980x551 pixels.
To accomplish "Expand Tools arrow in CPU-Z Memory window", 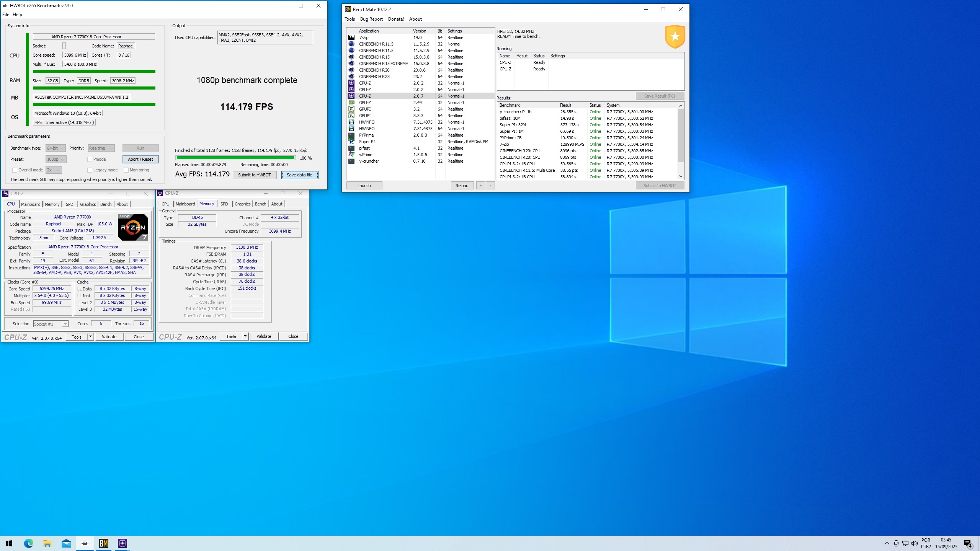I will coord(245,336).
